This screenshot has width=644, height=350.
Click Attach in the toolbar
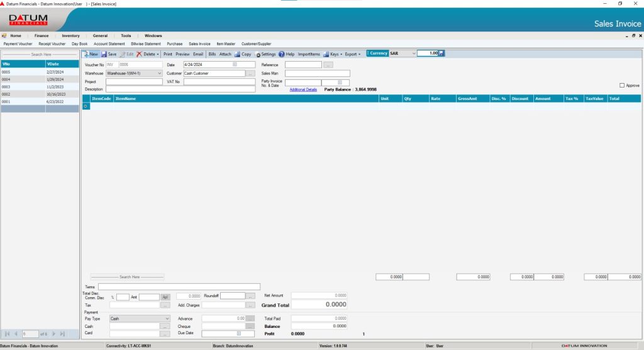(225, 54)
